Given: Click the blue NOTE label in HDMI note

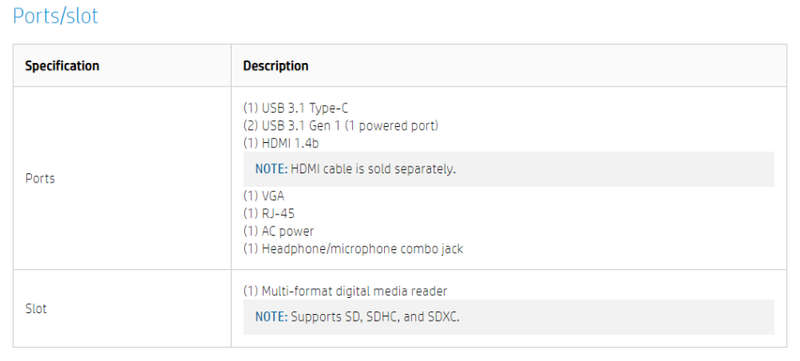Looking at the screenshot, I should [x=271, y=169].
